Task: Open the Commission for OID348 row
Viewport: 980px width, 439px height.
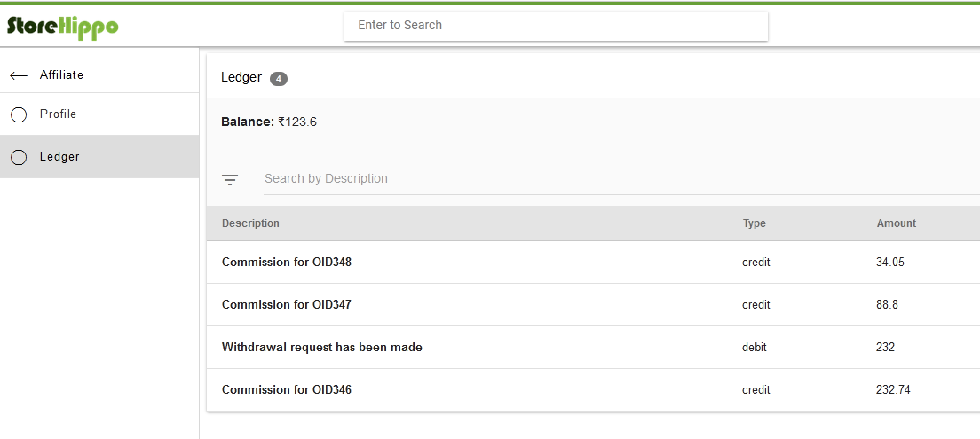Action: [593, 263]
